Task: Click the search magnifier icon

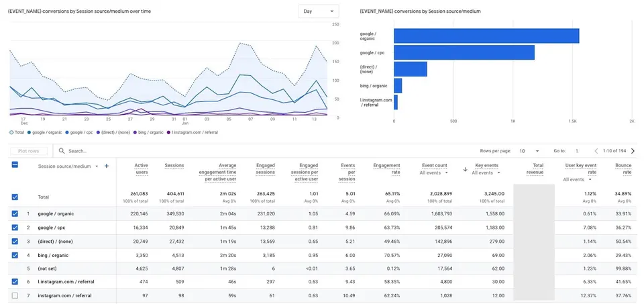Action: 62,151
